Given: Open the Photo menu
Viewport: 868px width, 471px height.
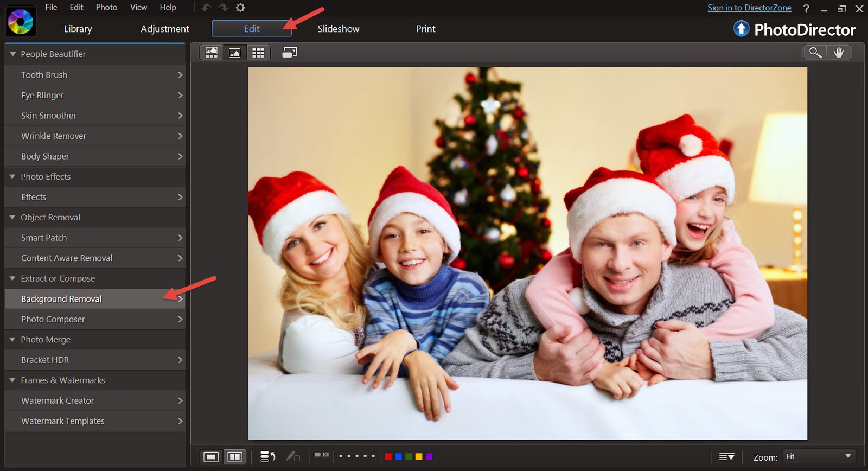Looking at the screenshot, I should [x=106, y=7].
